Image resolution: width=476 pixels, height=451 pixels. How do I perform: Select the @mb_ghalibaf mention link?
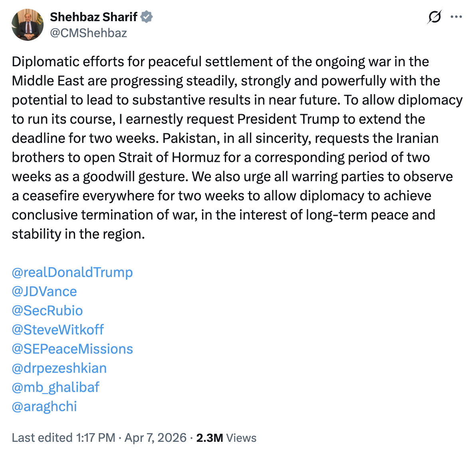pyautogui.click(x=56, y=387)
